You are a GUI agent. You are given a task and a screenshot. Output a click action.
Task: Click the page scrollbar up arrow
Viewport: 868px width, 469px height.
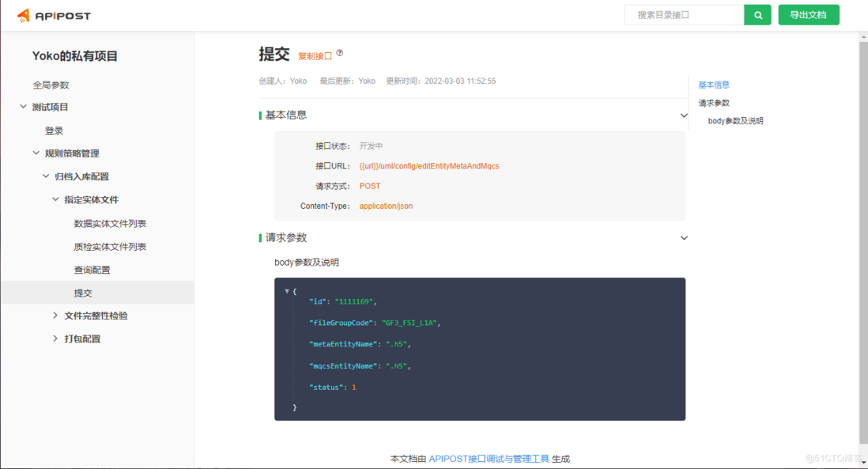[863, 37]
